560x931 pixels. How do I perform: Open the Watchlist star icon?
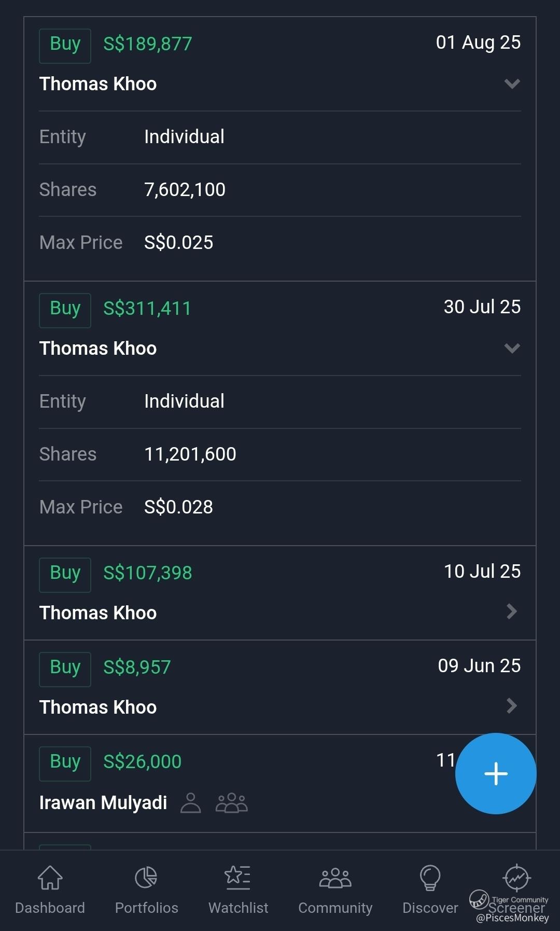(x=238, y=878)
